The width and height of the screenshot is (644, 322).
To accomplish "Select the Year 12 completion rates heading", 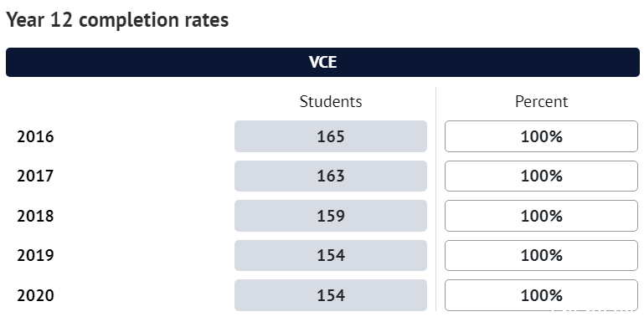I will pos(117,20).
